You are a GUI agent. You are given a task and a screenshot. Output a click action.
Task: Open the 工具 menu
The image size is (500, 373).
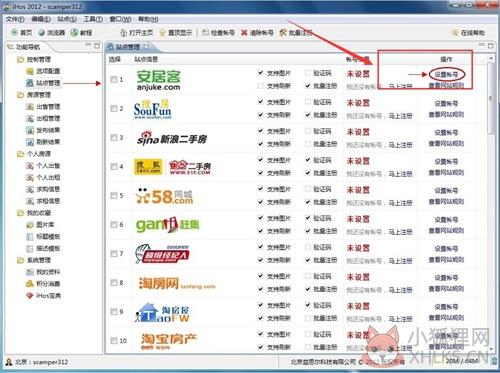click(x=93, y=19)
